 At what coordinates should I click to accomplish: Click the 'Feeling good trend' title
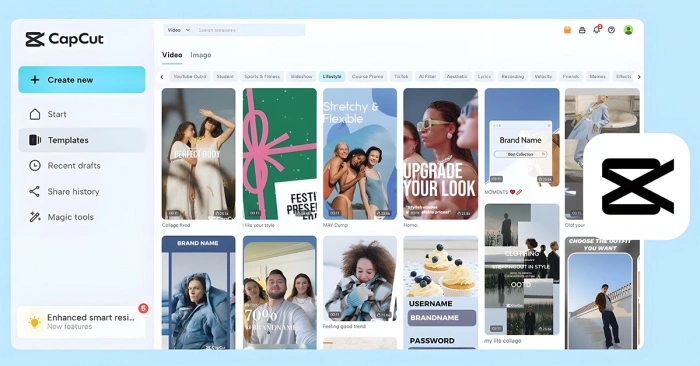pyautogui.click(x=344, y=326)
